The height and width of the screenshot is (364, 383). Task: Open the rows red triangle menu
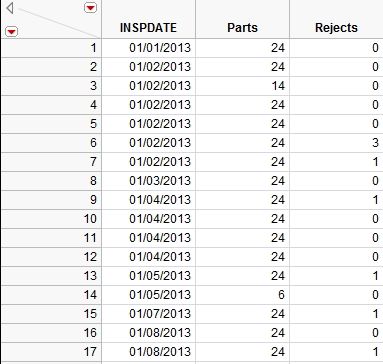pyautogui.click(x=11, y=32)
